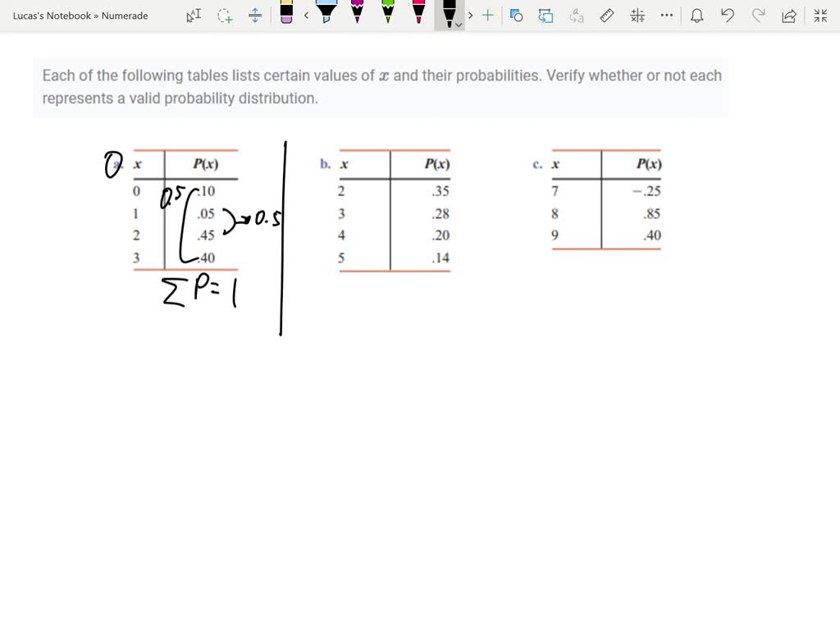This screenshot has width=840, height=630.
Task: Click the Ink to Text icon
Action: pos(577,16)
